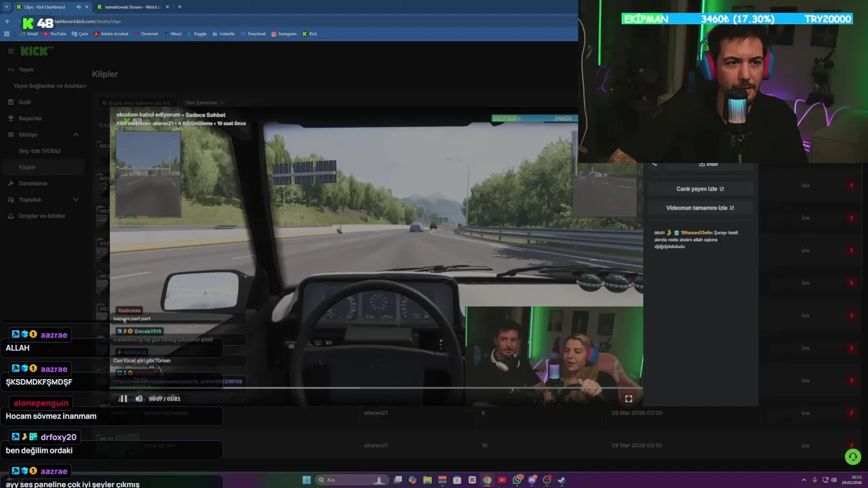Open the Kick sidebar hamburger menu
868x488 pixels.
click(11, 51)
